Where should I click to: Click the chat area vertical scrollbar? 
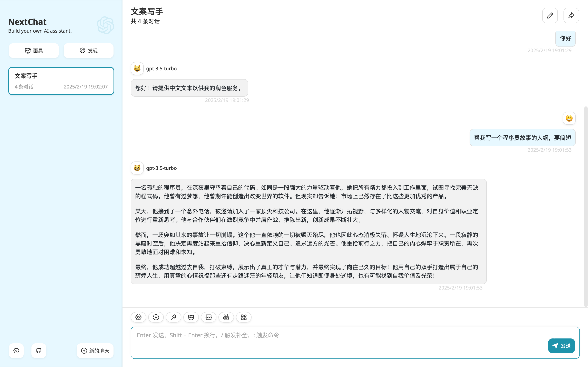(x=586, y=206)
